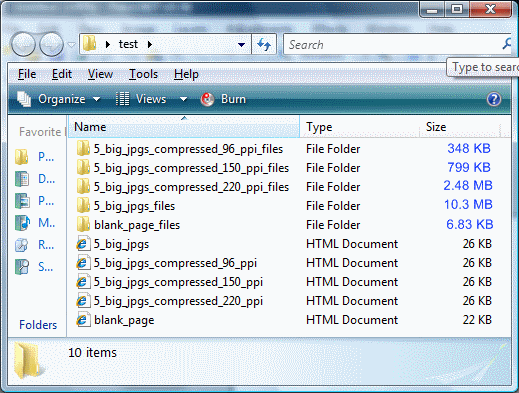Select the 5_big_jpgs_compressed_220_ppi_files folder name
519x393 pixels.
191,187
